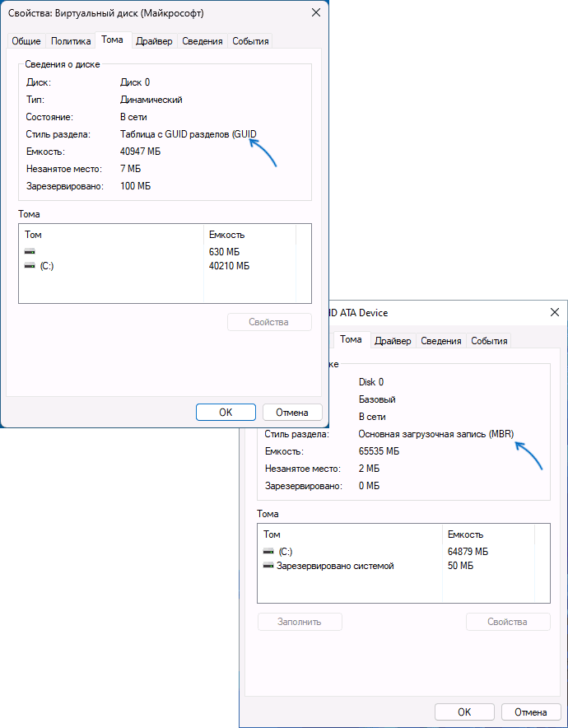568x728 pixels.
Task: Click the 65535 МБ capacity value
Action: (379, 451)
